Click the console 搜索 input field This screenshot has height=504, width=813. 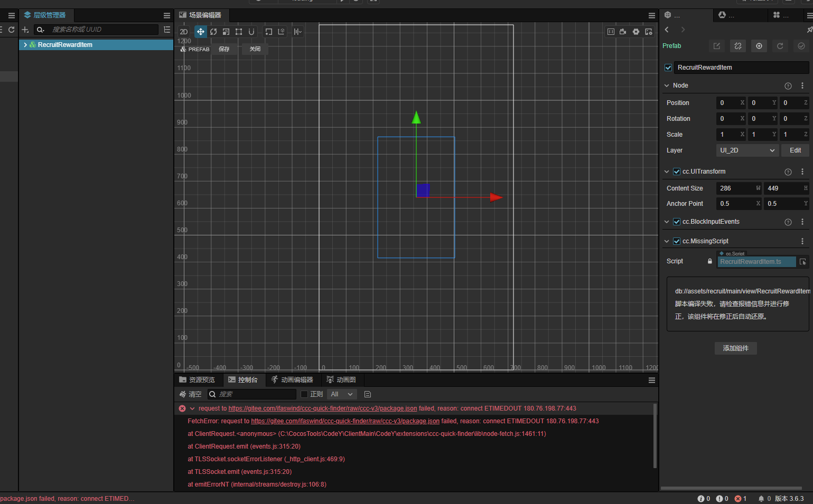(x=252, y=394)
